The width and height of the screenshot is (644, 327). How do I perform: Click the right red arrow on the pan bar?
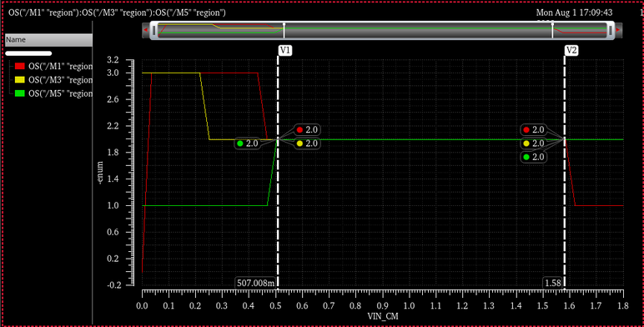tap(617, 30)
